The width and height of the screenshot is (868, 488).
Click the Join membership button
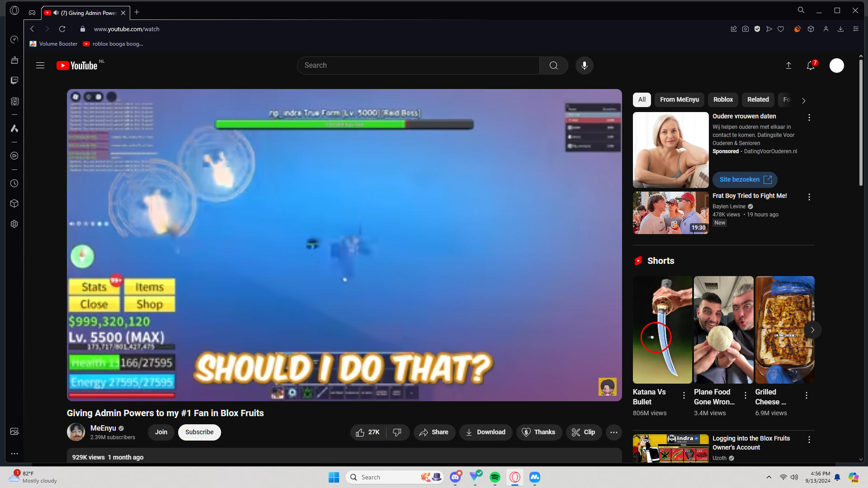coord(161,432)
